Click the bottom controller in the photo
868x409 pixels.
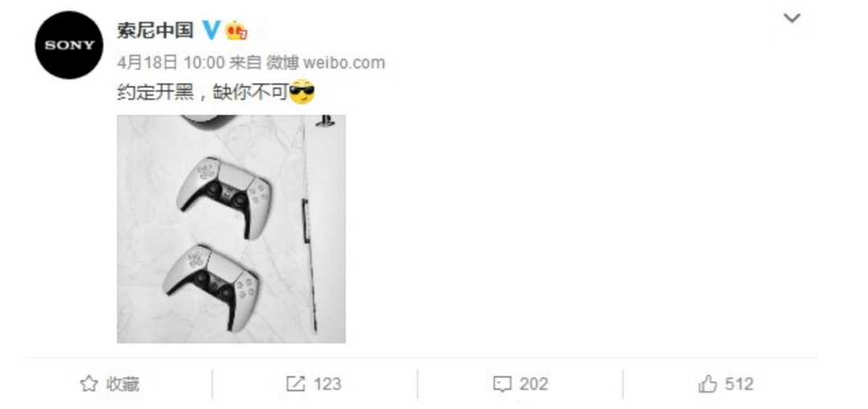pos(211,287)
